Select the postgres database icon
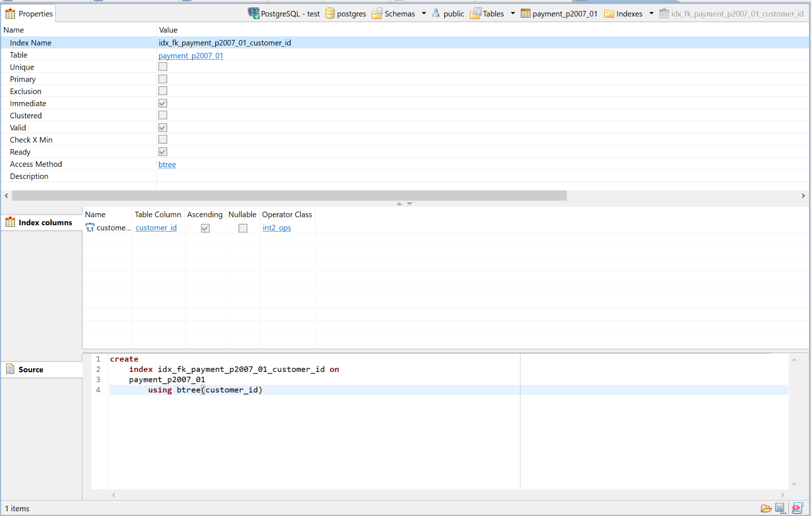The width and height of the screenshot is (812, 516). coord(329,13)
